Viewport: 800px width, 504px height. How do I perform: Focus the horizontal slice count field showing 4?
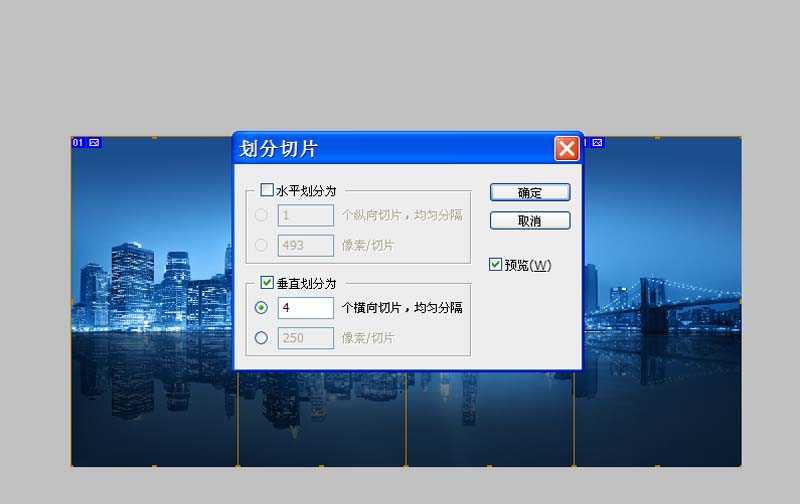click(306, 308)
